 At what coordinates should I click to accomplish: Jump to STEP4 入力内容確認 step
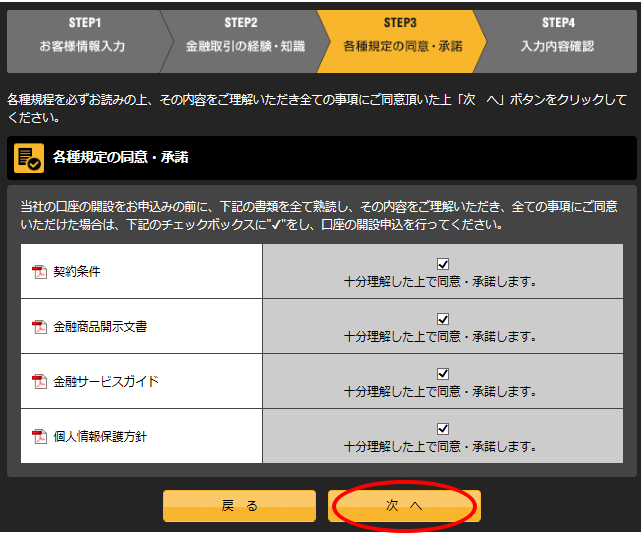pyautogui.click(x=557, y=36)
